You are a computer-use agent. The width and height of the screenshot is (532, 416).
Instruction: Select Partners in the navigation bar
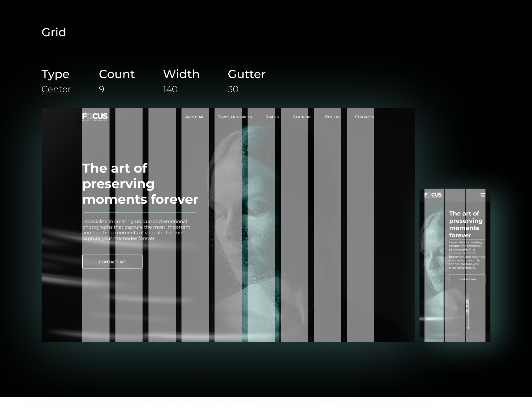[302, 117]
